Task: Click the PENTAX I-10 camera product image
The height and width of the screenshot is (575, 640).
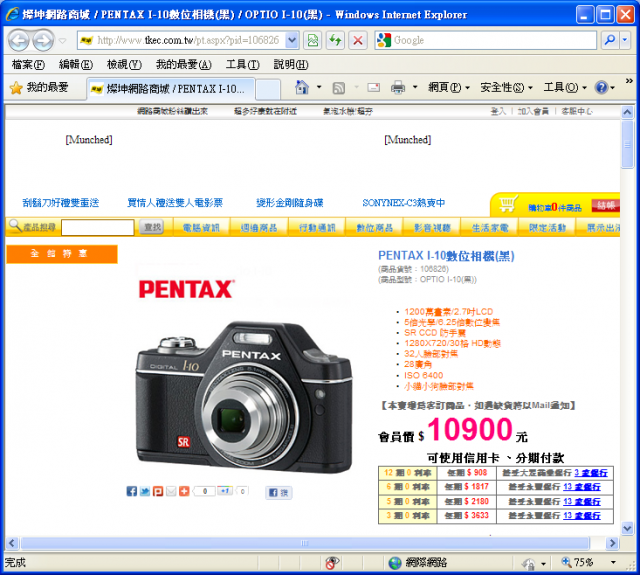Action: 244,397
